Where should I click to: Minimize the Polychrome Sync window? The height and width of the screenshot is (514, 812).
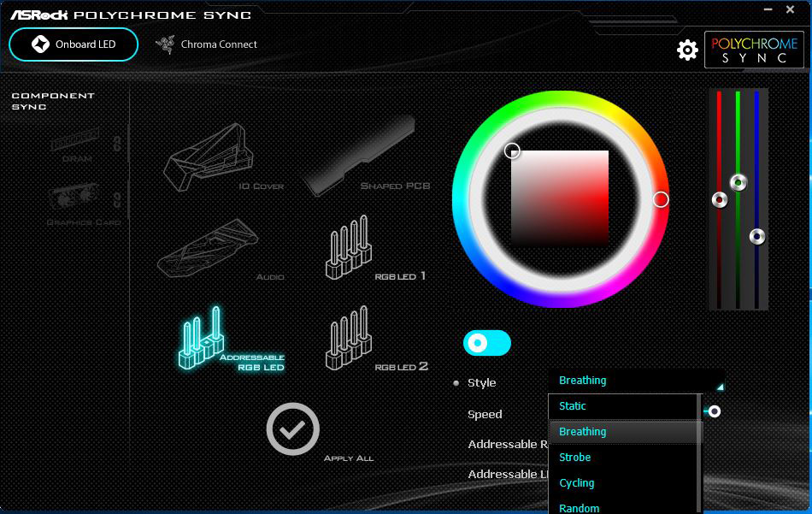[x=768, y=9]
